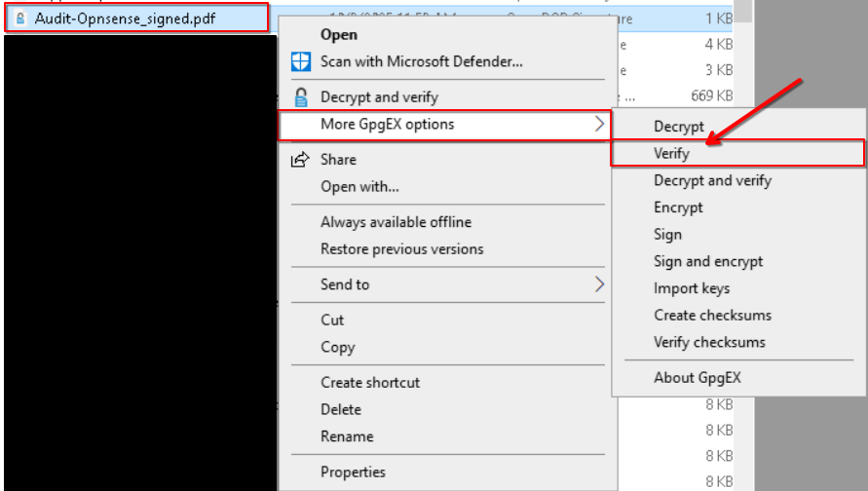Choose Import keys from the submenu
Viewport: 868px width, 491px height.
[x=692, y=288]
